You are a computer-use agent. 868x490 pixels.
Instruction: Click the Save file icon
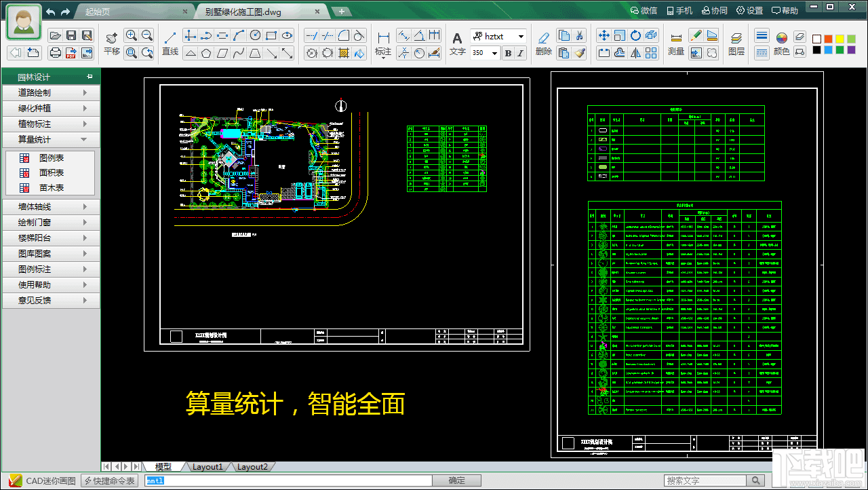tap(71, 35)
